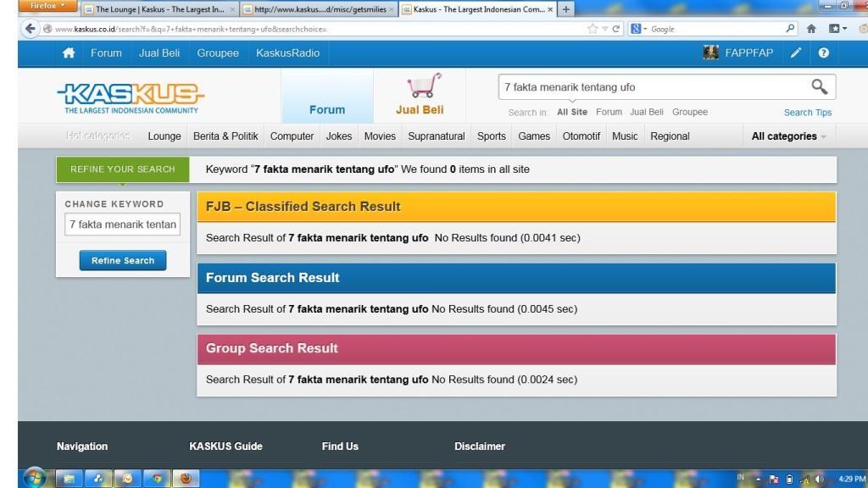This screenshot has width=868, height=488.
Task: Show hidden tray icons arrow
Action: click(x=758, y=480)
